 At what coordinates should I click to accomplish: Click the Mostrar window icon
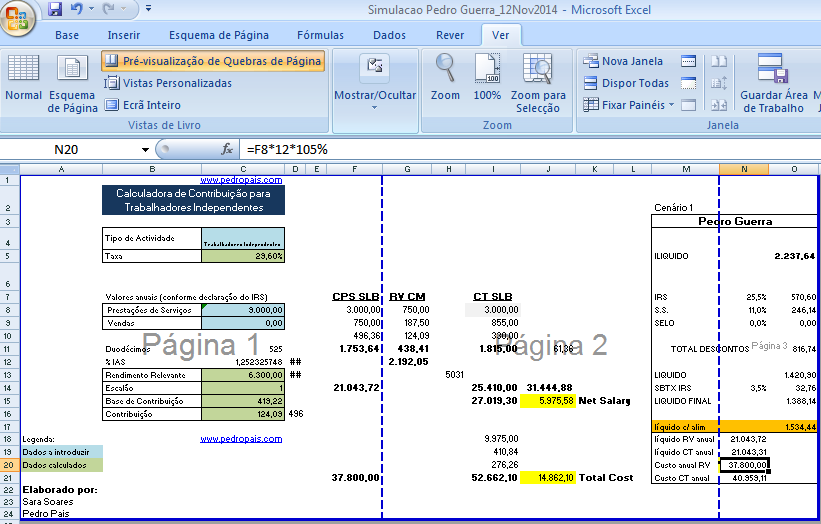pyautogui.click(x=689, y=105)
